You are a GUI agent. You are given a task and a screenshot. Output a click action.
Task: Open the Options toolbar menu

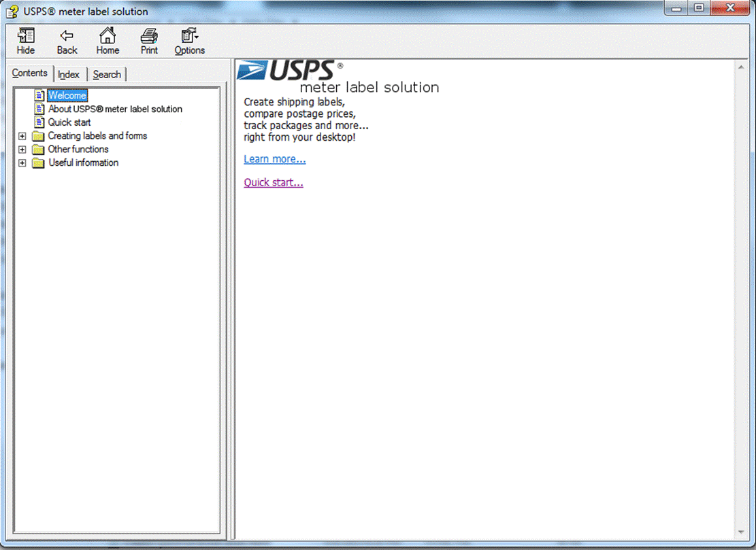[189, 41]
